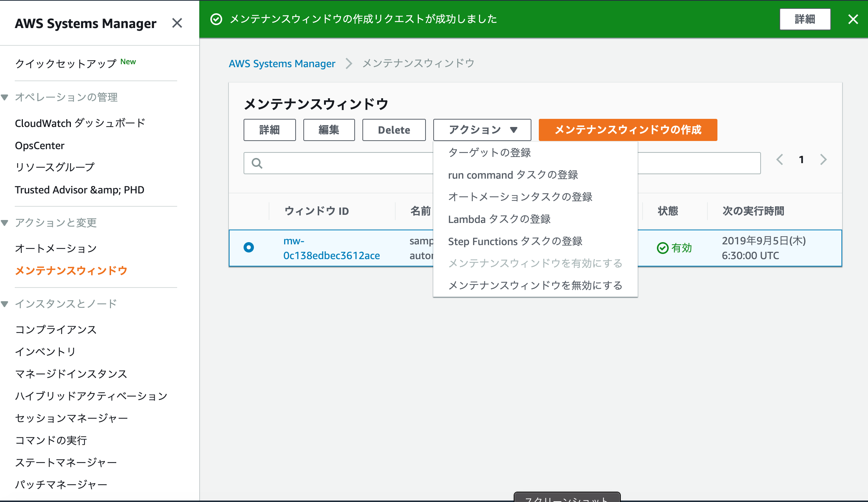
Task: Open window ID mw-0c138edbec3612ace link
Action: point(331,248)
